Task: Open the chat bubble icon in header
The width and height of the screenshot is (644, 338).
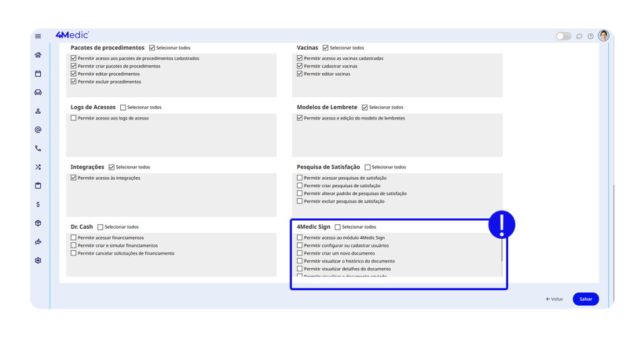Action: coord(579,36)
